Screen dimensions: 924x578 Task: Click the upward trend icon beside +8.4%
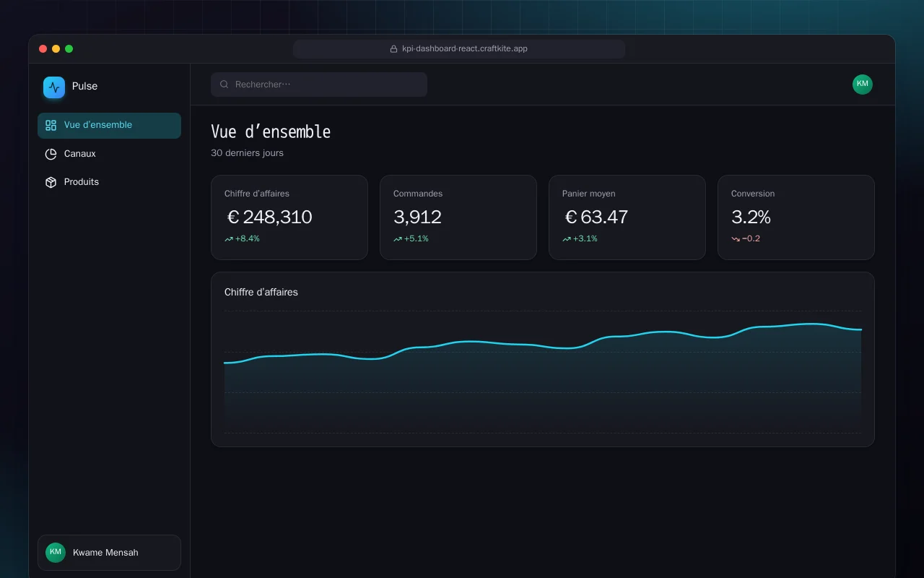(x=229, y=239)
